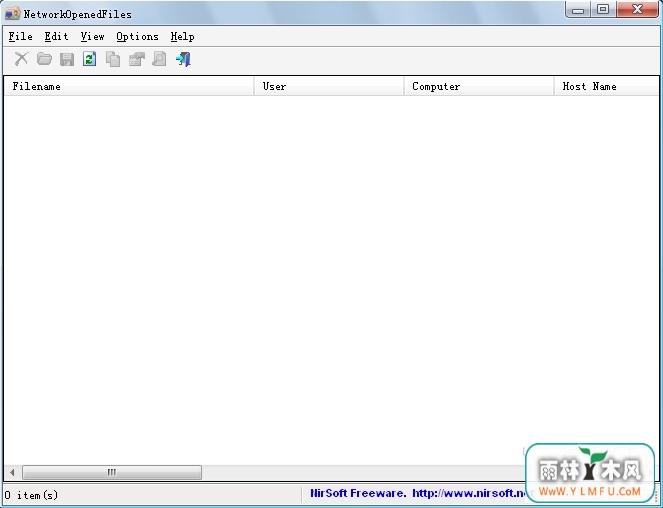Click the NetworkOpenedFiles title bar app icon

[12, 14]
